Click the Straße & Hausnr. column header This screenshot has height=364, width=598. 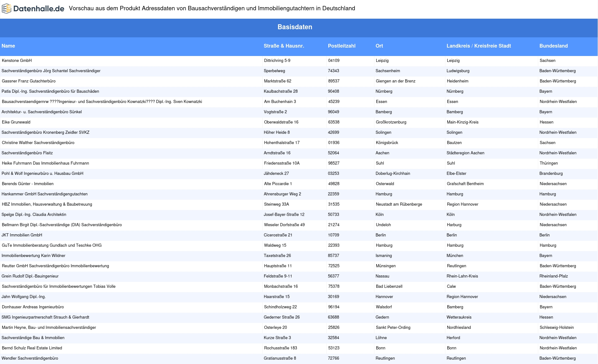pyautogui.click(x=284, y=46)
